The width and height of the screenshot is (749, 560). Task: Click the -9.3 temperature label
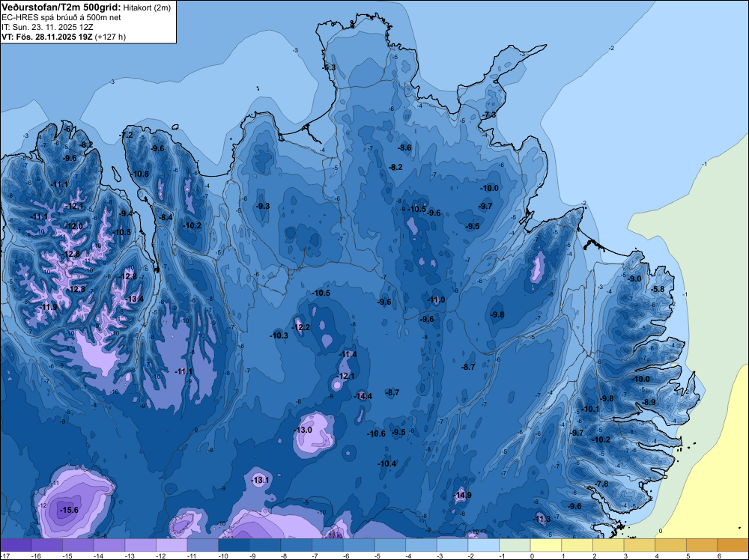(263, 206)
